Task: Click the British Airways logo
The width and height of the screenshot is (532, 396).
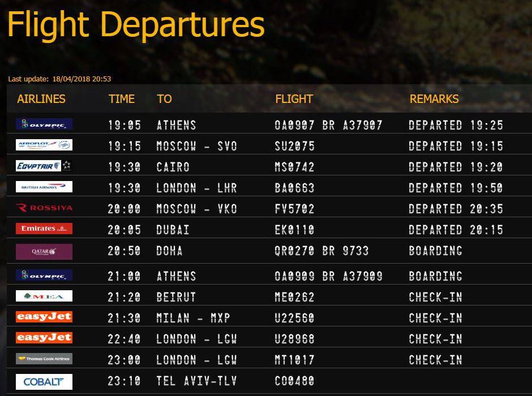Action: click(44, 187)
